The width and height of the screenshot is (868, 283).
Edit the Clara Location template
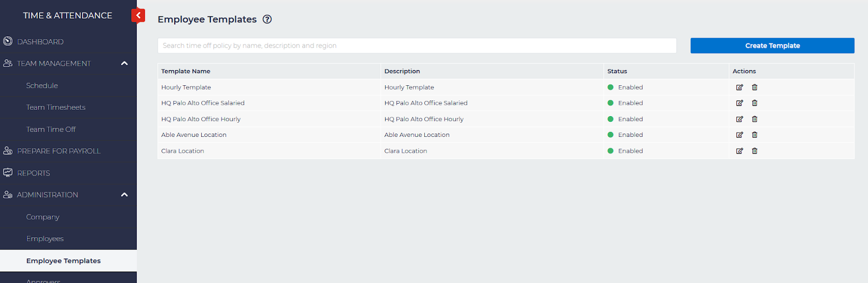pyautogui.click(x=739, y=151)
